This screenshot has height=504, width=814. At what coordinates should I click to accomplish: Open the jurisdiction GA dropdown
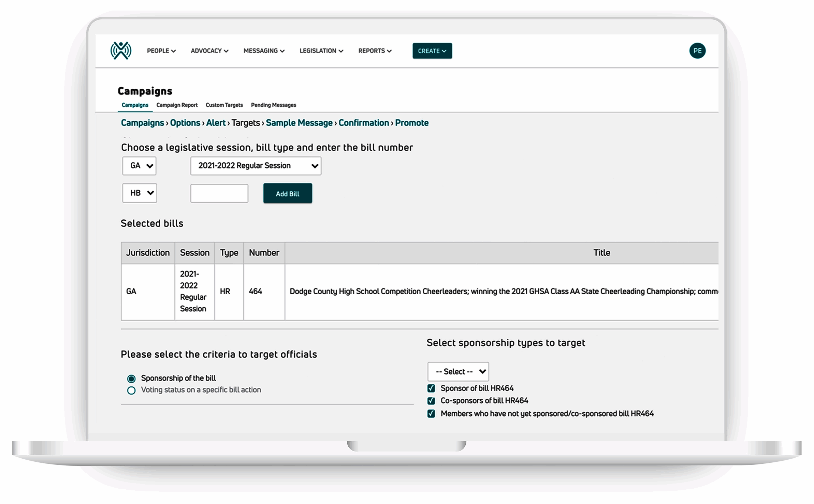click(x=139, y=166)
